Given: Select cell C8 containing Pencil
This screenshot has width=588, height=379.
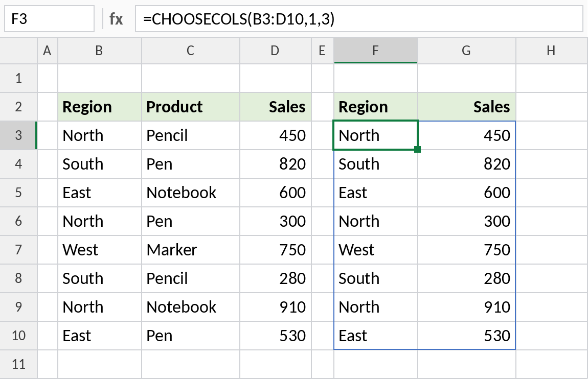Looking at the screenshot, I should [191, 278].
